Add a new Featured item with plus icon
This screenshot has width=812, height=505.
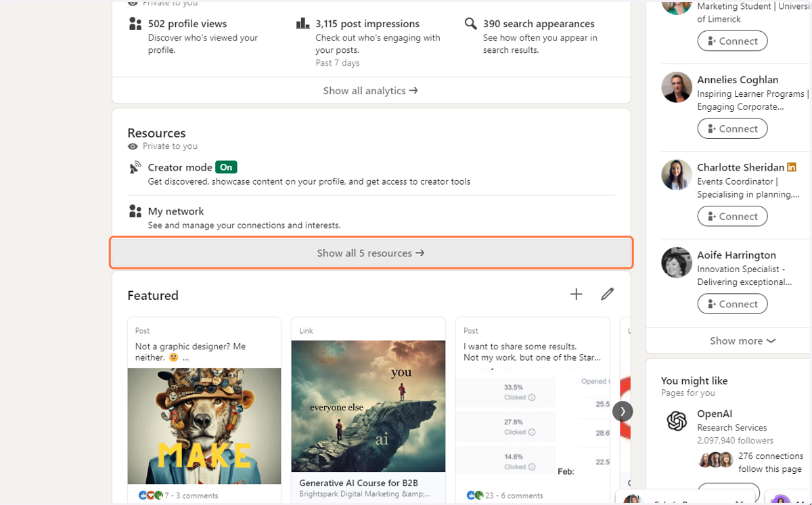[x=576, y=294]
